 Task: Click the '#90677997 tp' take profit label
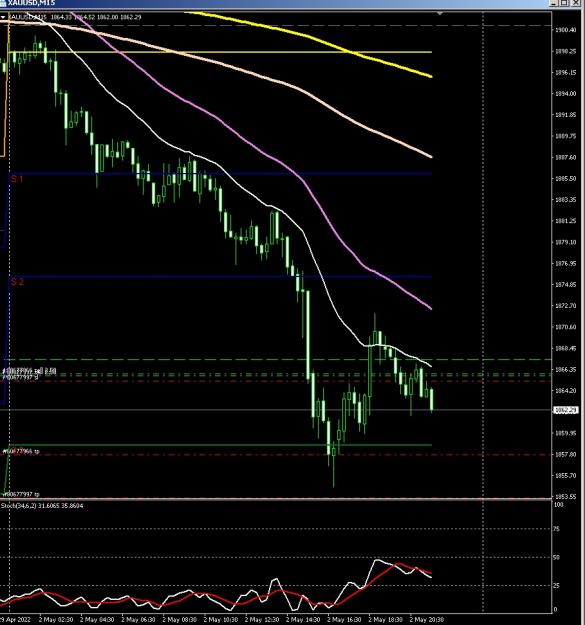click(x=21, y=494)
